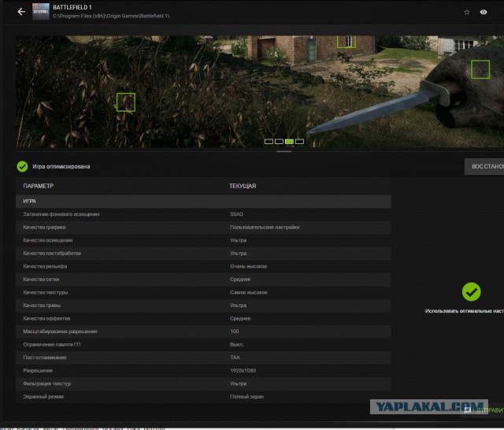Select 'Масштабирование разрешения' parameter
Screen dimensions: 504x430
click(60, 332)
